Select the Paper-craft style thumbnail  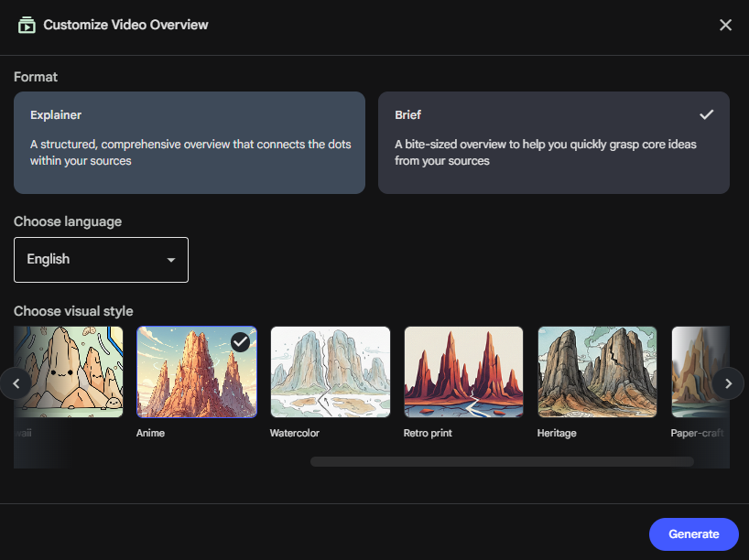(x=696, y=372)
